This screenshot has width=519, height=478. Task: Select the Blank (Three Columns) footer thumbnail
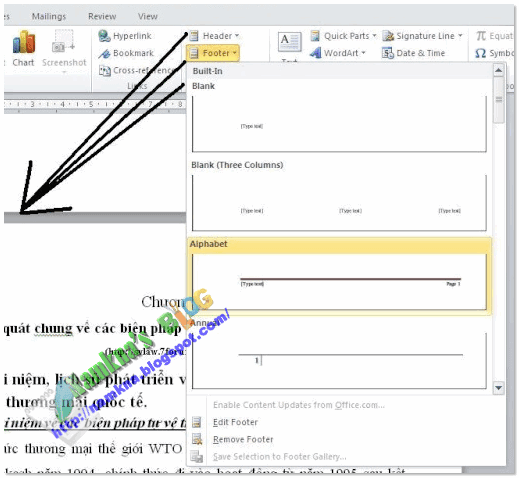click(x=339, y=203)
